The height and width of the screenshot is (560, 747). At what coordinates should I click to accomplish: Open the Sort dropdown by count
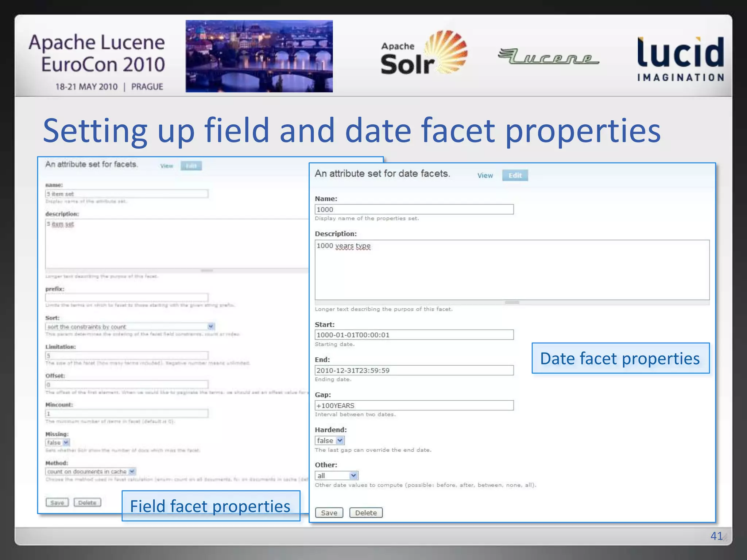coord(130,326)
